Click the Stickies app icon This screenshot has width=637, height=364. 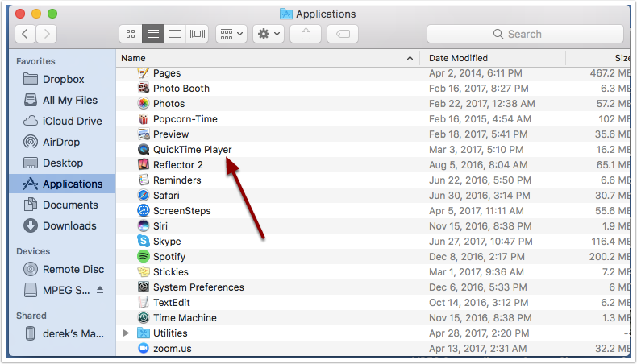tap(144, 271)
